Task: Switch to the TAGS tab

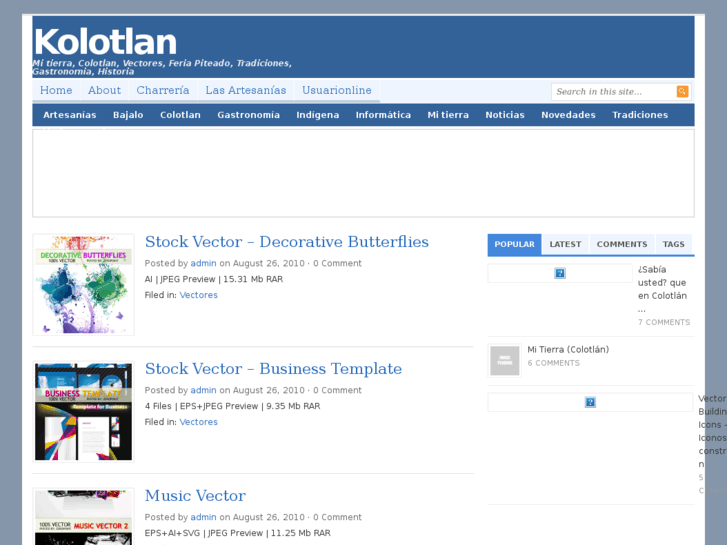Action: point(673,244)
